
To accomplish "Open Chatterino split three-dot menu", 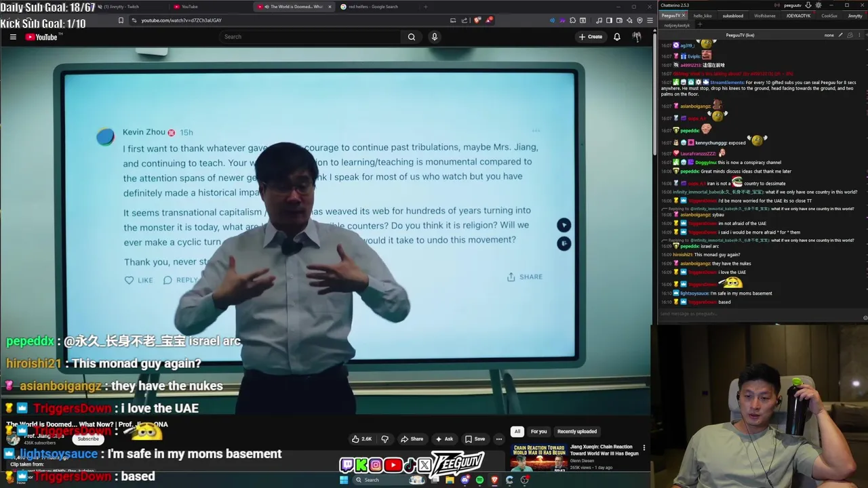I will click(x=860, y=35).
